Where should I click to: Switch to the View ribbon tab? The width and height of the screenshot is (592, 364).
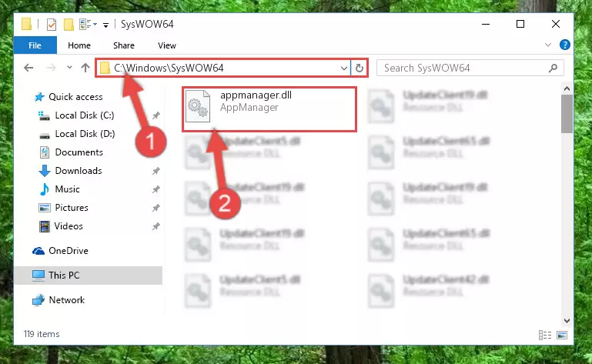(x=167, y=45)
